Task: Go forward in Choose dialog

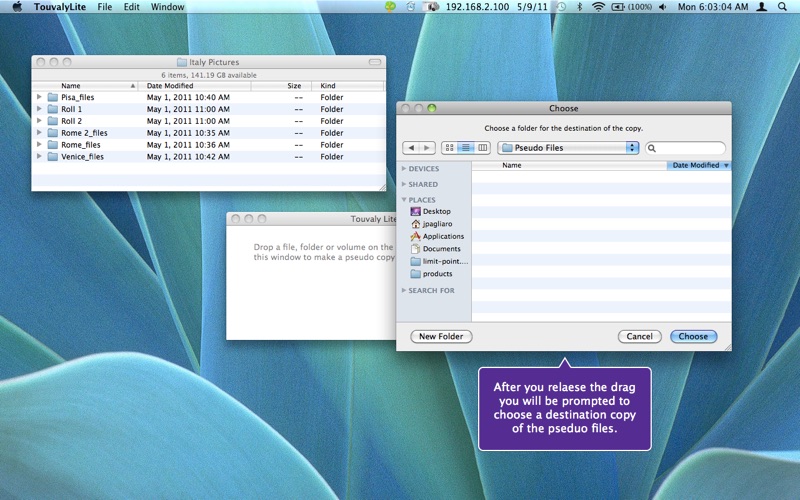Action: [x=427, y=148]
